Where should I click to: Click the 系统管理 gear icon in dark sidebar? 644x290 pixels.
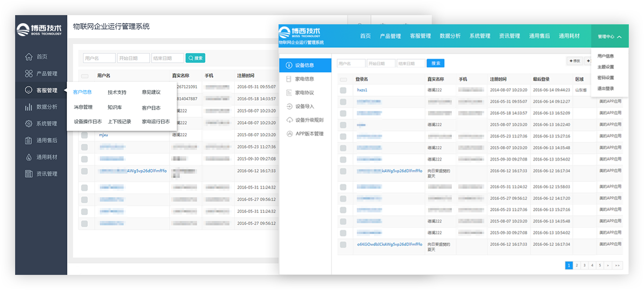click(x=29, y=123)
